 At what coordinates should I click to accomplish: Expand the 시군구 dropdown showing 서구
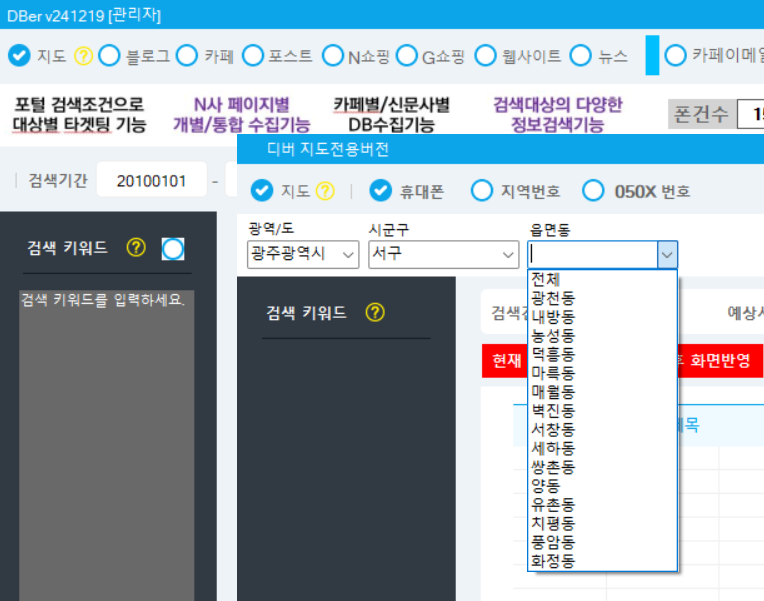(443, 255)
